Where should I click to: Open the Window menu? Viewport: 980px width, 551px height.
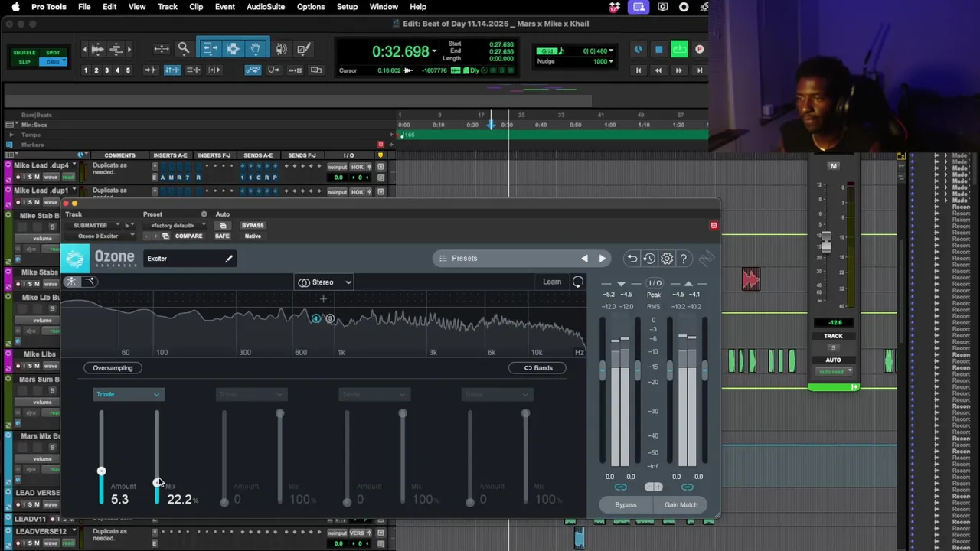(384, 7)
